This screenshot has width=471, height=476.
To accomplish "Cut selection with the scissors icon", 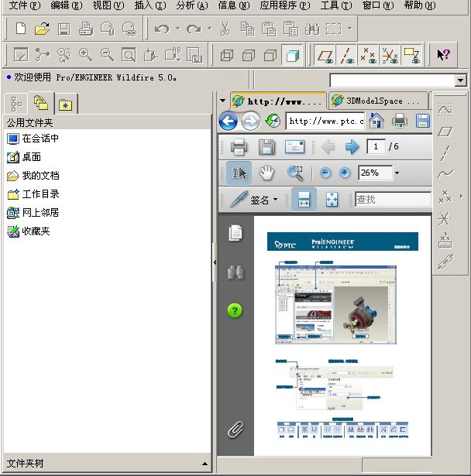I will [x=225, y=29].
